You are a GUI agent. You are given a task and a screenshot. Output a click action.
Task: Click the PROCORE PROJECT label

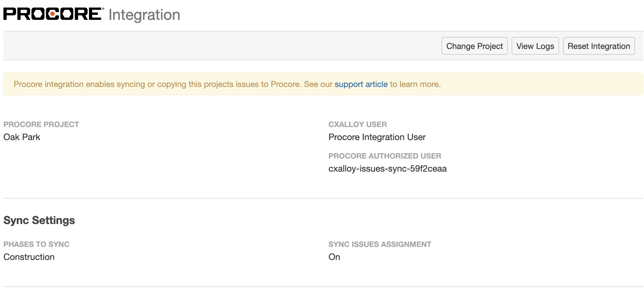click(x=41, y=124)
